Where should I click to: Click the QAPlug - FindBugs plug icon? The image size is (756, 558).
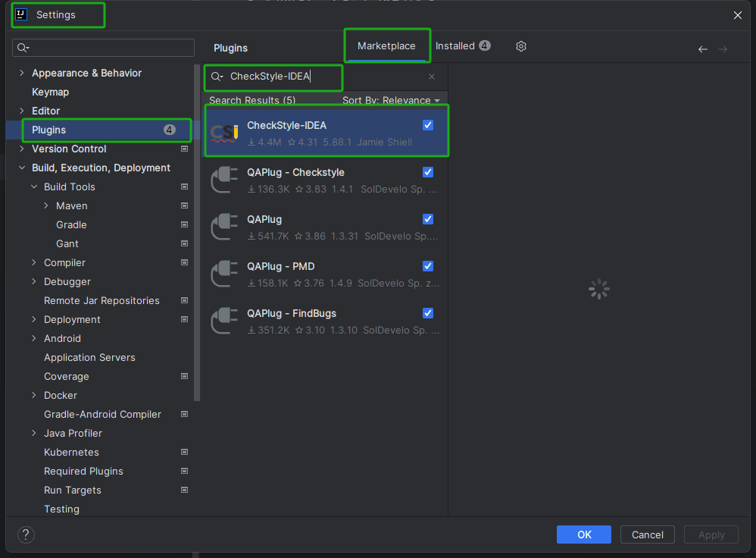[224, 321]
